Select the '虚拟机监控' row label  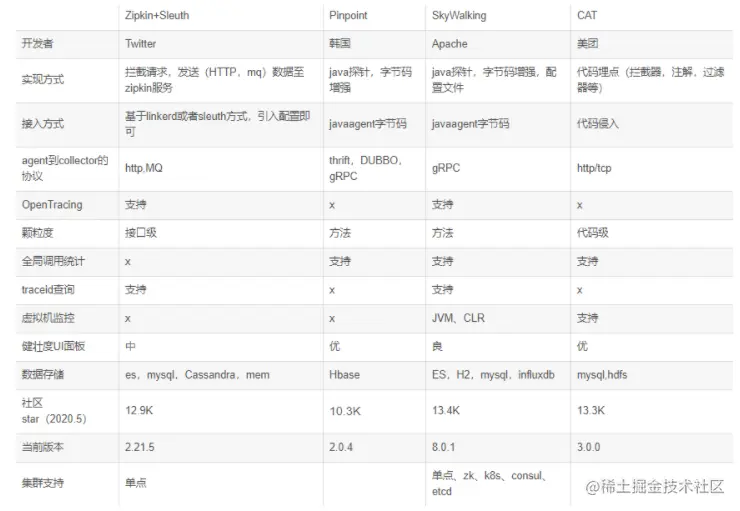[x=48, y=318]
